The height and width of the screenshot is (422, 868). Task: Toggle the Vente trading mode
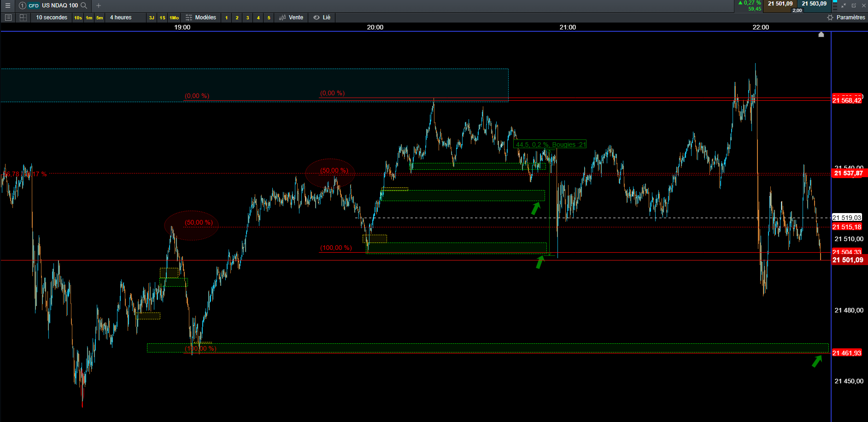(291, 17)
